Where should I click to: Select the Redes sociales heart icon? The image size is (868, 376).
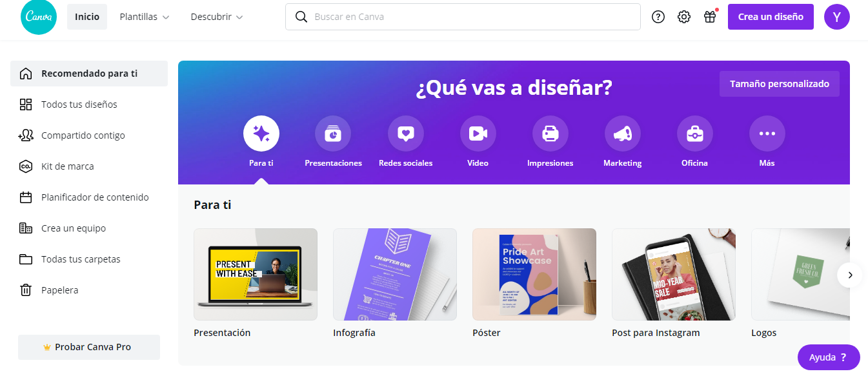click(x=405, y=134)
